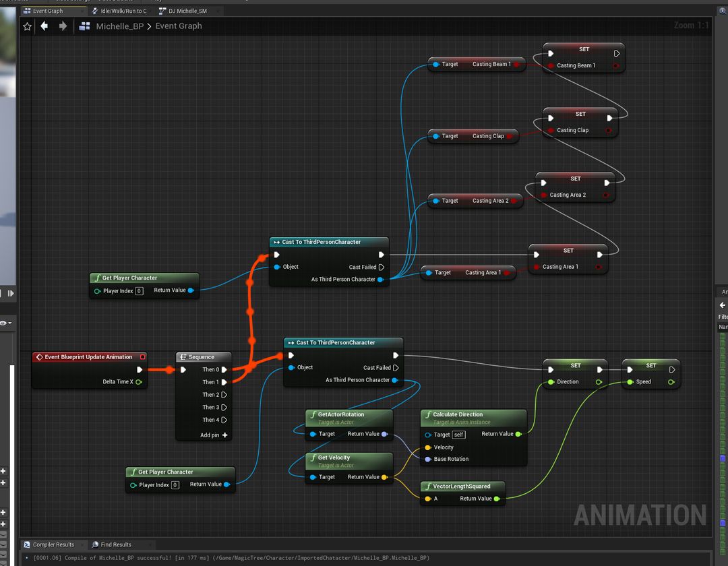This screenshot has height=566, width=728.
Task: Click Cast Failed pin on lower cast node
Action: [396, 368]
